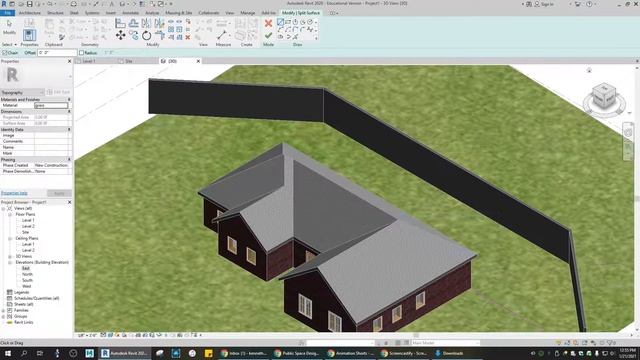The height and width of the screenshot is (360, 640).
Task: Expand the 3D Views node
Action: click(10, 256)
